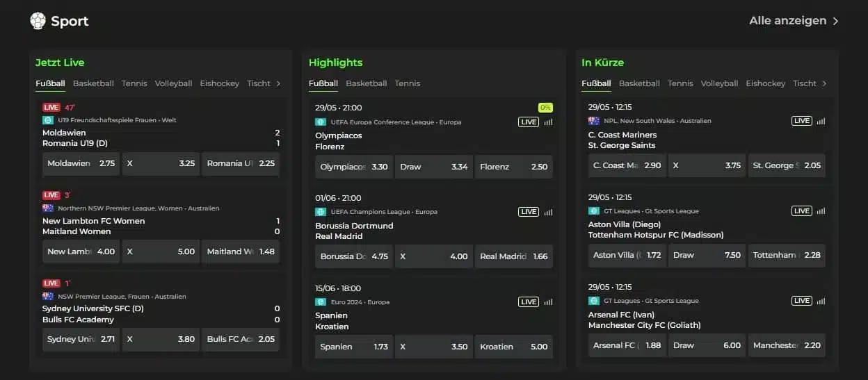
Task: Click the Australian flag icon beside NPL, New South Wales
Action: (593, 121)
